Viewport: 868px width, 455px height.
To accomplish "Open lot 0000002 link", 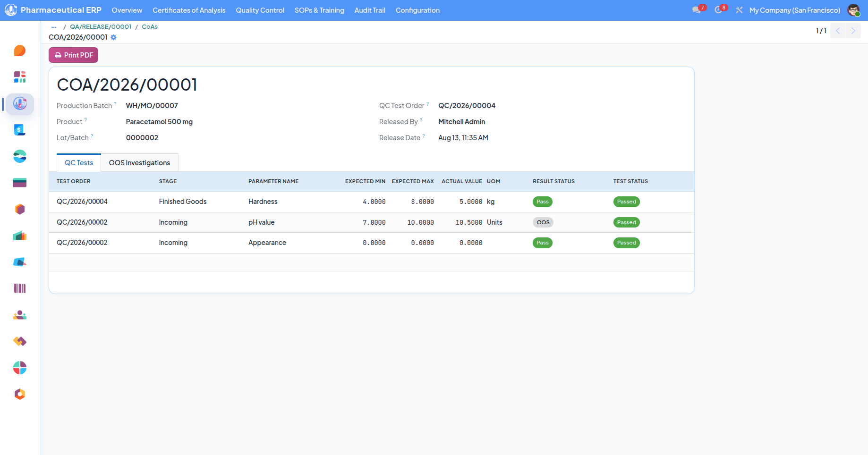I will tap(142, 138).
